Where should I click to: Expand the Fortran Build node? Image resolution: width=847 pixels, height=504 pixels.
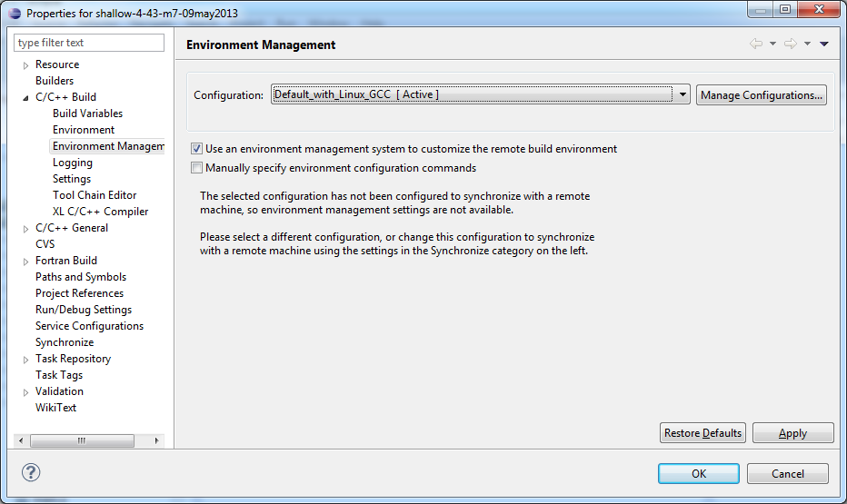tap(25, 262)
